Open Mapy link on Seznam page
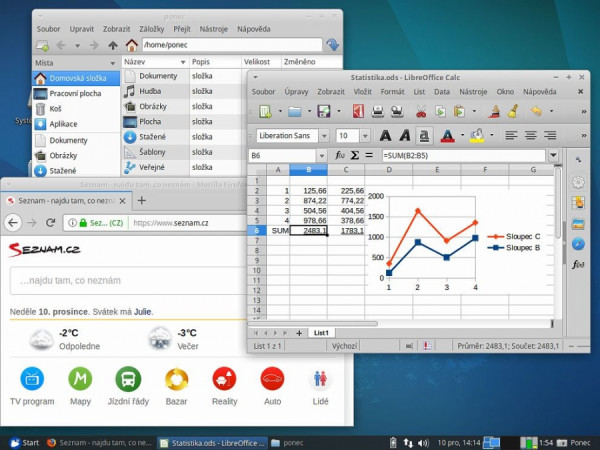Screen dimensions: 600x450 pyautogui.click(x=80, y=386)
